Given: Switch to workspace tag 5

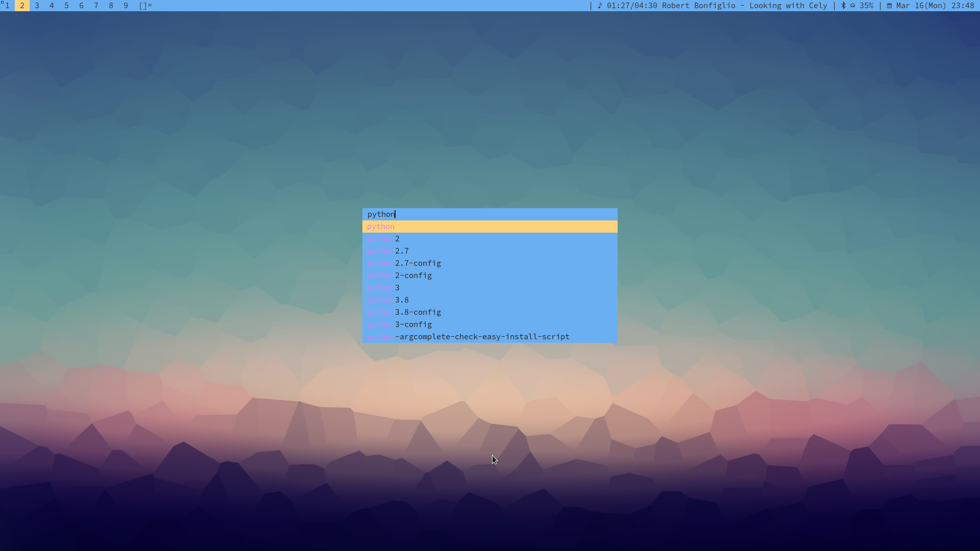Looking at the screenshot, I should tap(66, 6).
